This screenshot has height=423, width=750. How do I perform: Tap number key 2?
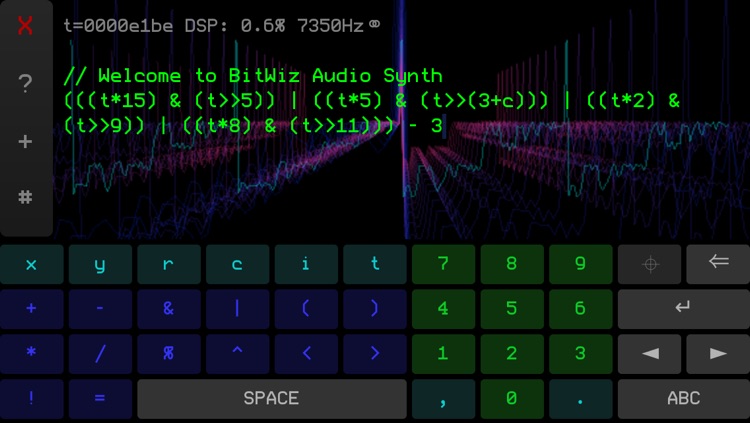point(512,354)
